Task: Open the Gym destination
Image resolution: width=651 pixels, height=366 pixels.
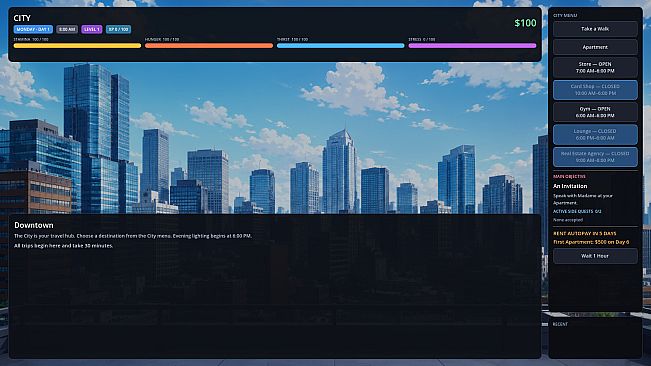Action: pos(595,112)
